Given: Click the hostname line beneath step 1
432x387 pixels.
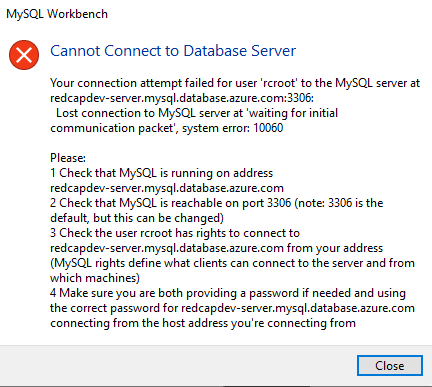Looking at the screenshot, I should [167, 188].
